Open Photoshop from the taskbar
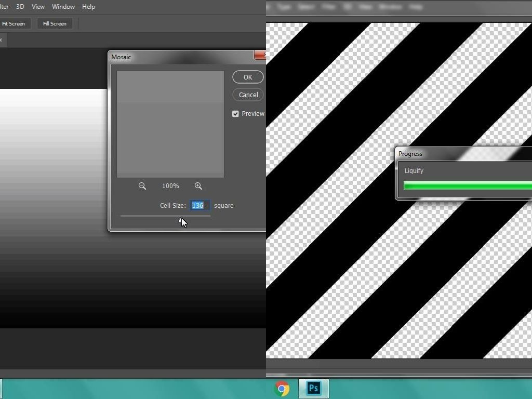The height and width of the screenshot is (399, 532). 313,388
